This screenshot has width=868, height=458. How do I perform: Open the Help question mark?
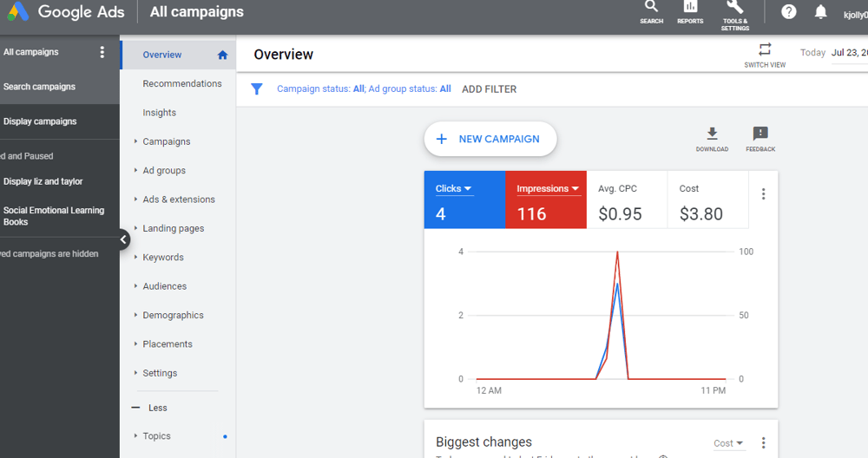pyautogui.click(x=789, y=11)
